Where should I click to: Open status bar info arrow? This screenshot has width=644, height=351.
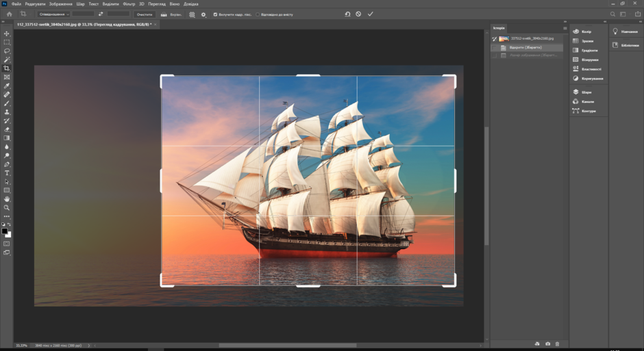(x=89, y=346)
